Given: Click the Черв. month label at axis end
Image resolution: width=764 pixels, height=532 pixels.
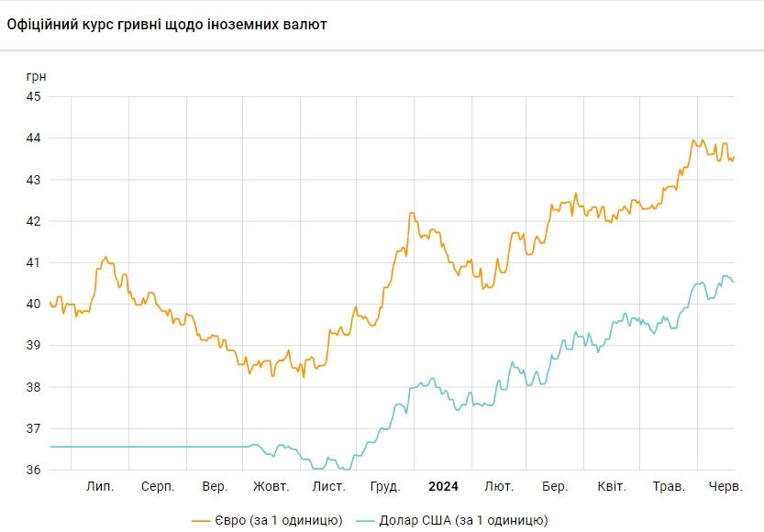Looking at the screenshot, I should (725, 486).
